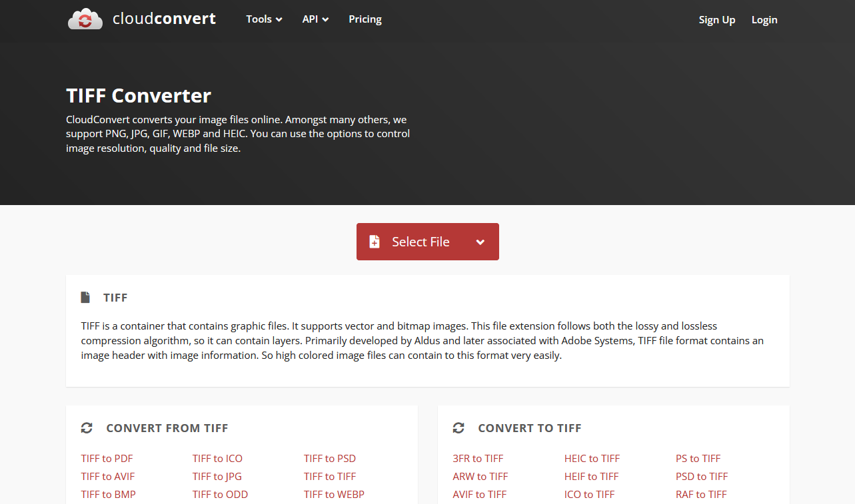
Task: Click the Login link
Action: (x=764, y=20)
